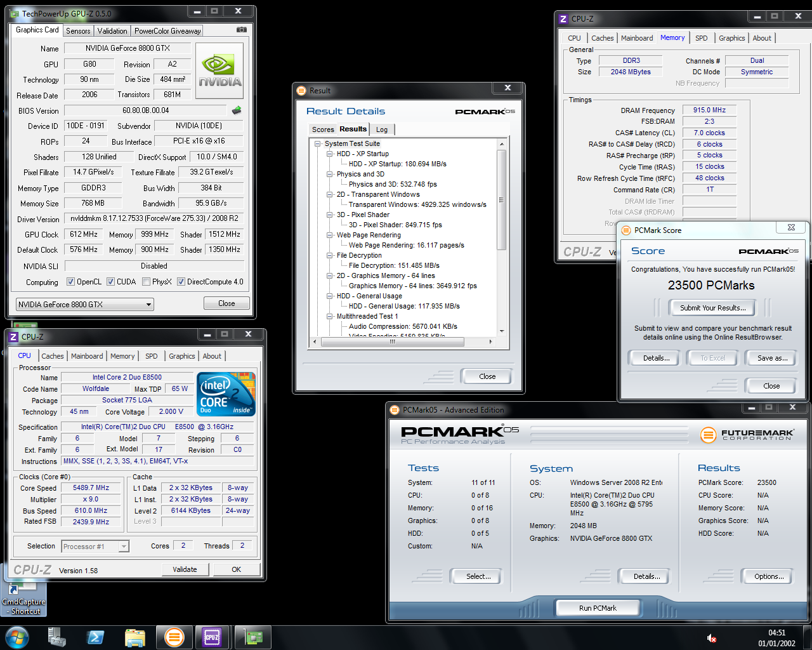This screenshot has width=812, height=650.
Task: Collapse the System Test Suite tree node
Action: (x=318, y=144)
